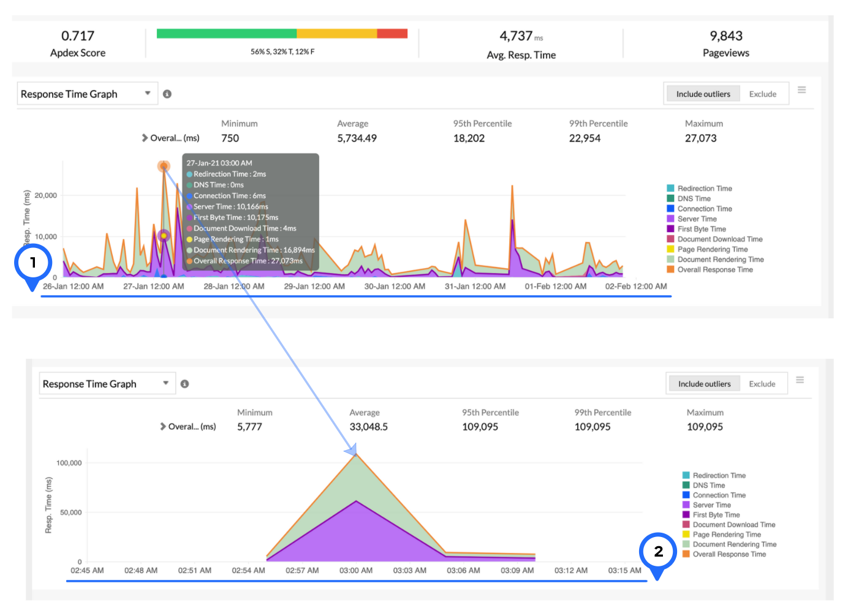The height and width of the screenshot is (616, 848).
Task: Toggle Server Time legend in top graph
Action: tap(697, 219)
